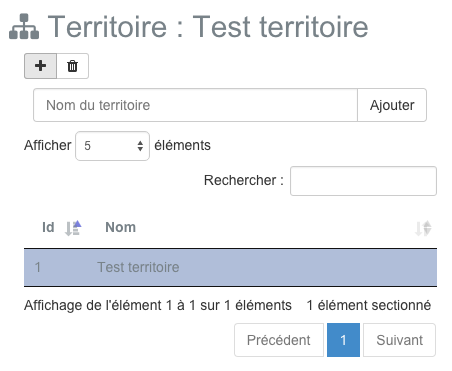Click the Affichage de l'élément info text
The height and width of the screenshot is (371, 452).
click(158, 305)
